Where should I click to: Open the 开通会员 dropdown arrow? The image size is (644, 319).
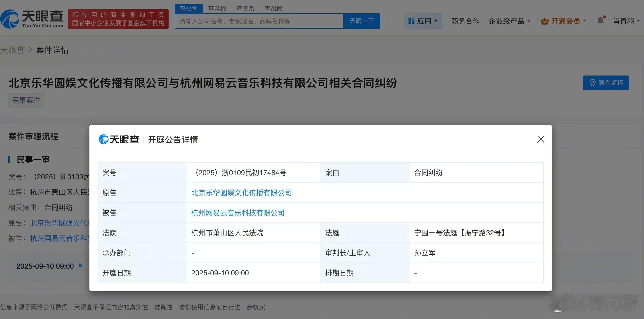(585, 21)
